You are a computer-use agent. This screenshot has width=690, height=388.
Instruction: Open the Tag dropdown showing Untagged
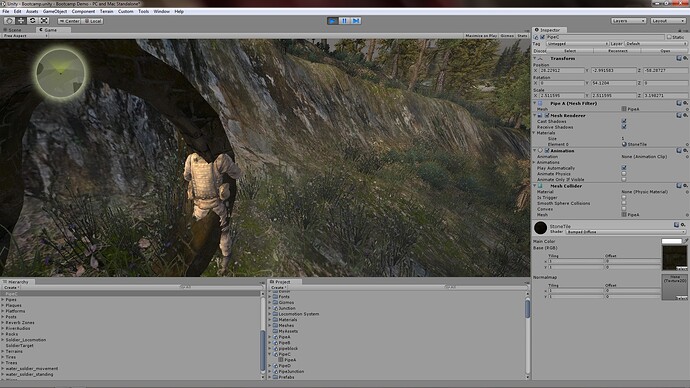[x=577, y=44]
